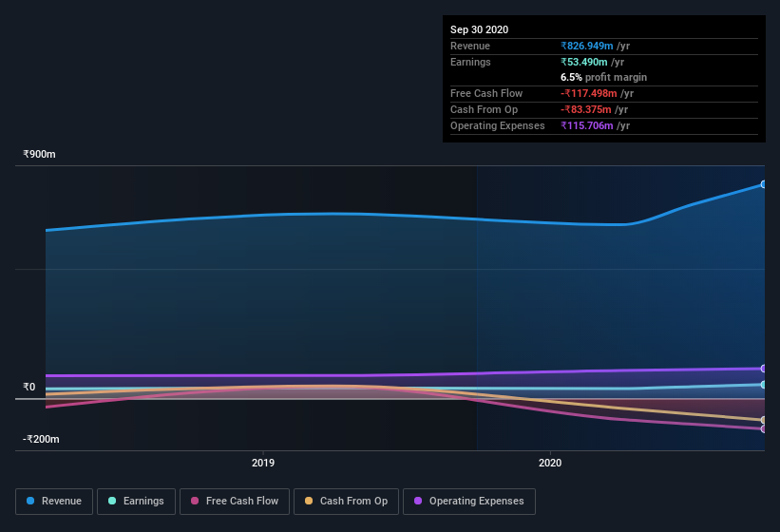
Task: Click the Cash From Op label in tooltip
Action: click(x=484, y=109)
